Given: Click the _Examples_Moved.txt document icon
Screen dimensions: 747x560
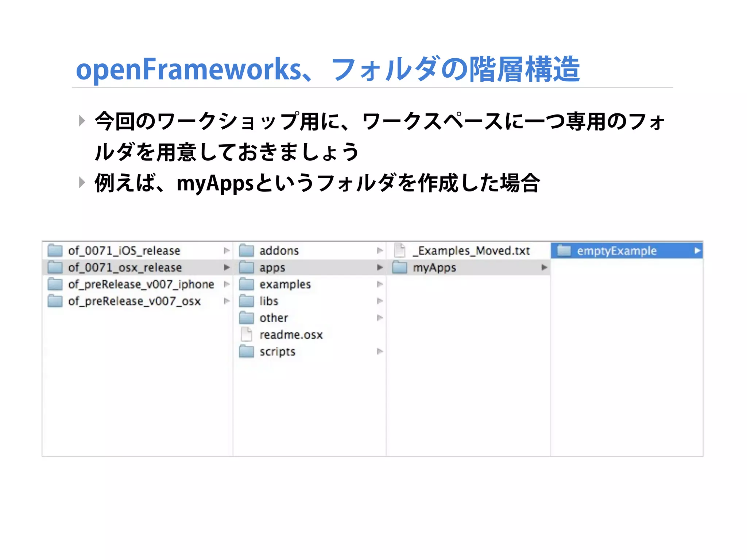Looking at the screenshot, I should [400, 250].
